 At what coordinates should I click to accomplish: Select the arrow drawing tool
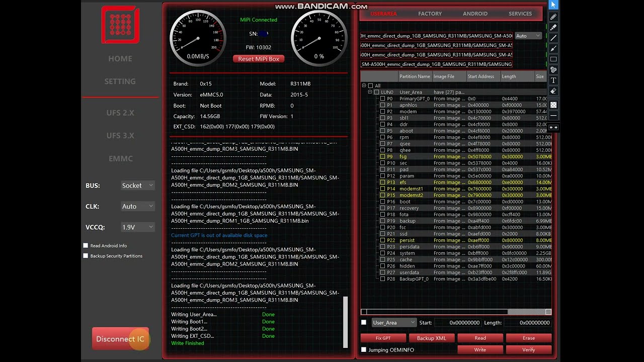553,48
